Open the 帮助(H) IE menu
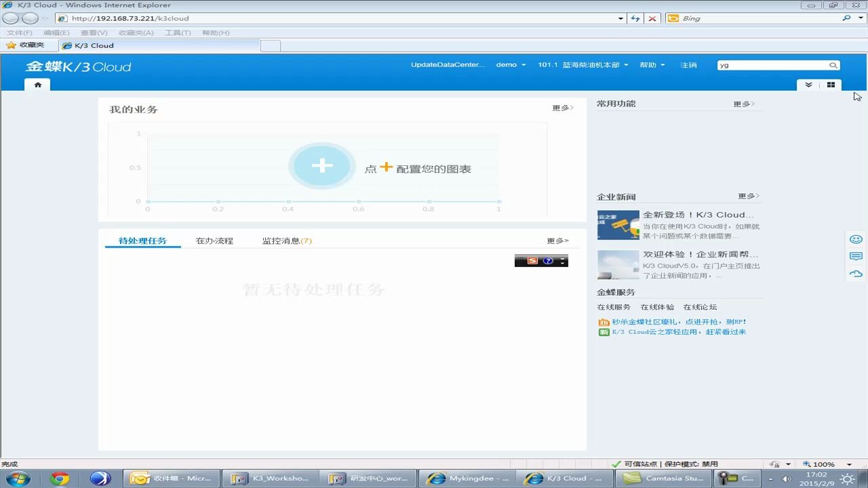Screen dimensions: 868x488 click(x=216, y=33)
